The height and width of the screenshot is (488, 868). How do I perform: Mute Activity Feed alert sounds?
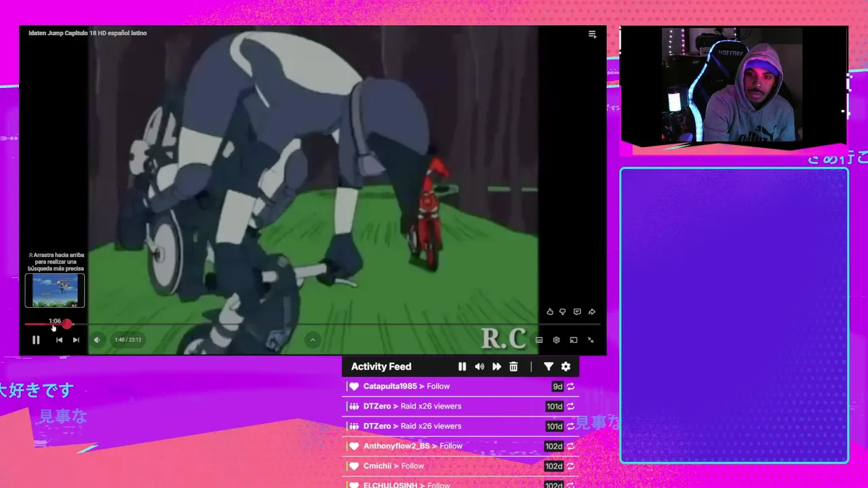coord(479,367)
